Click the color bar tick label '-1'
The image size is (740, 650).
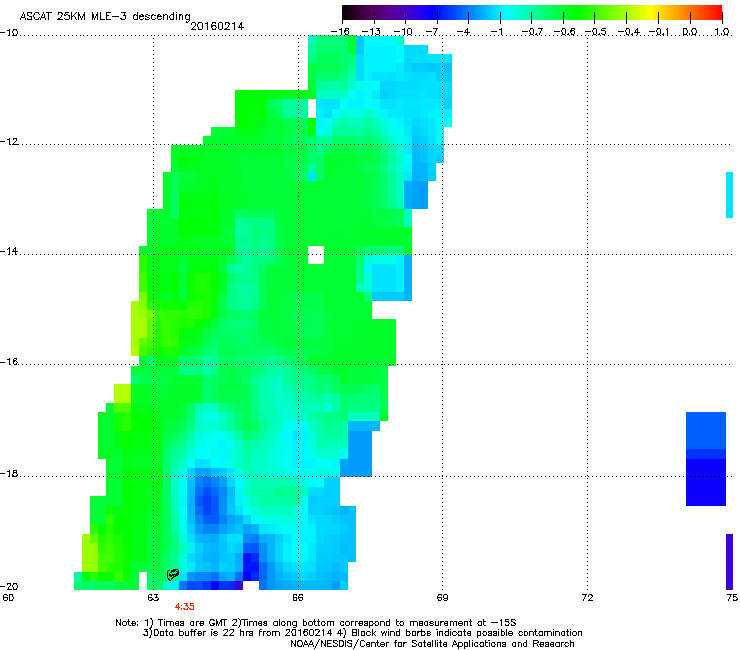[497, 32]
